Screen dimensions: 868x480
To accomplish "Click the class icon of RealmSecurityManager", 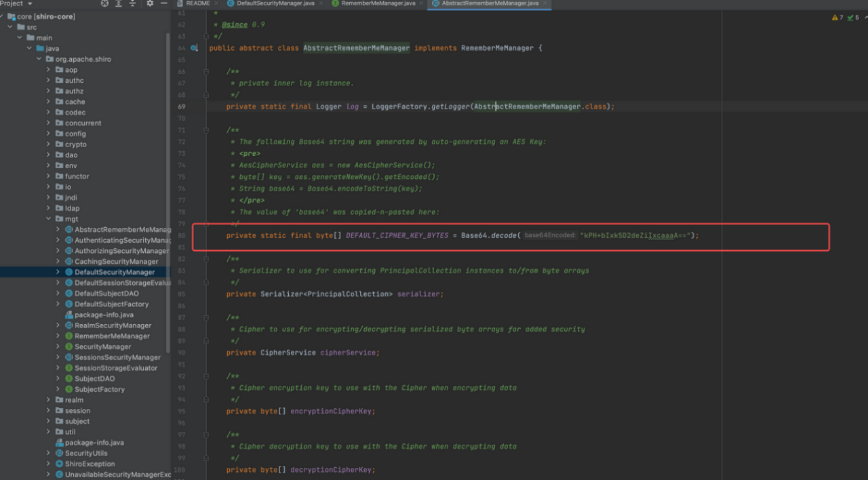I will click(x=69, y=325).
